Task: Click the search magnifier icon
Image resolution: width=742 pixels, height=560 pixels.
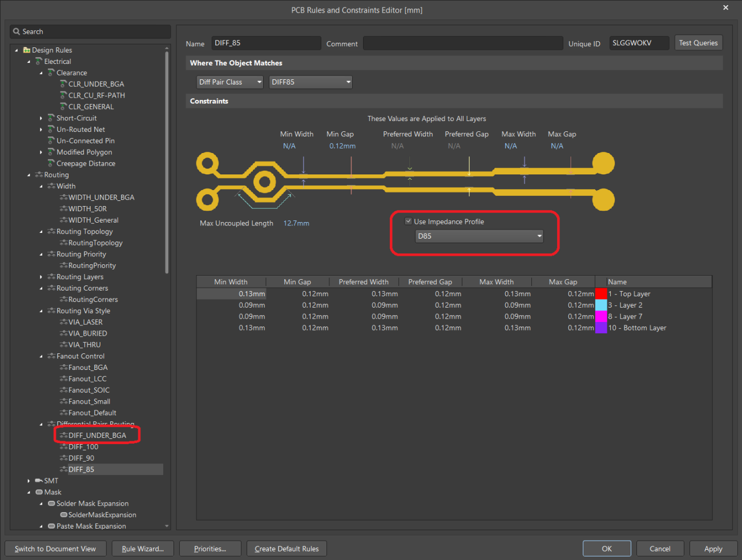Action: click(x=17, y=31)
